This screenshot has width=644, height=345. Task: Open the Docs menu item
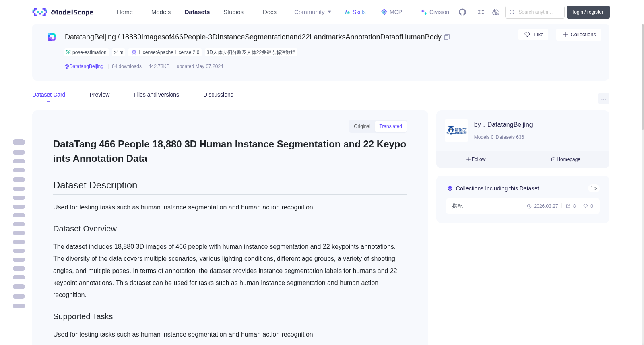tap(270, 12)
